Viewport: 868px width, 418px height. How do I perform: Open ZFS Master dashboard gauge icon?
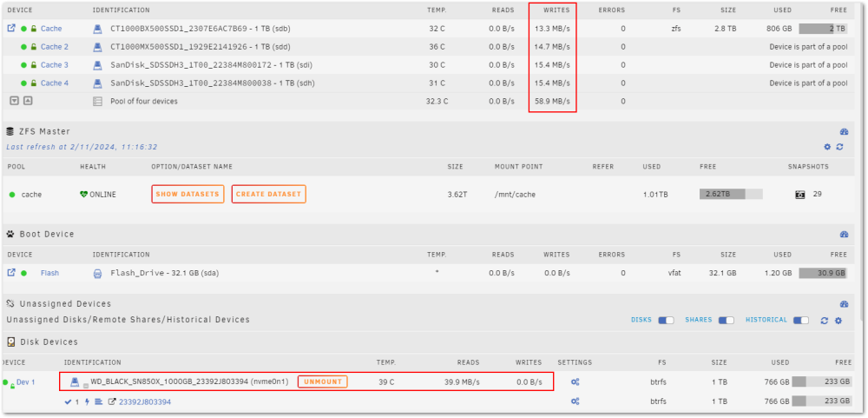(844, 132)
